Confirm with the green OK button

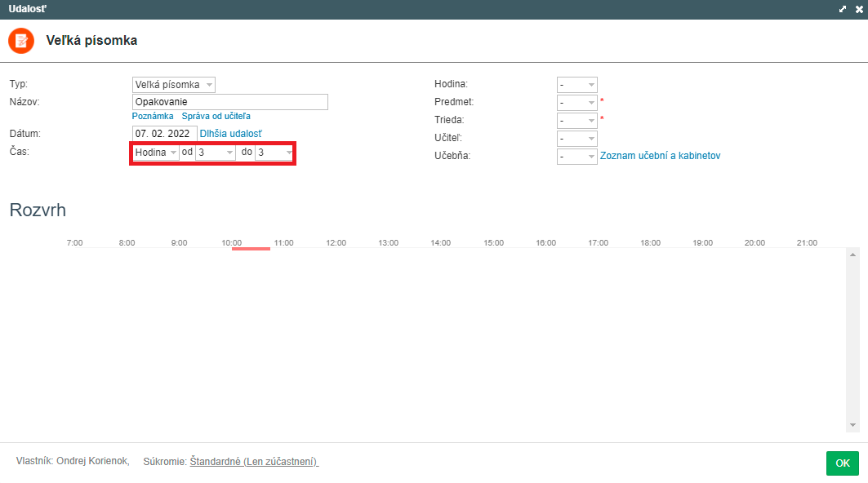[x=843, y=463]
